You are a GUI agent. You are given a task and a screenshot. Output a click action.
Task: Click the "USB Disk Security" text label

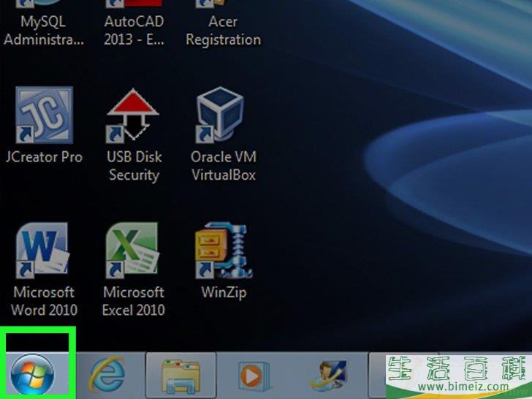(x=133, y=166)
